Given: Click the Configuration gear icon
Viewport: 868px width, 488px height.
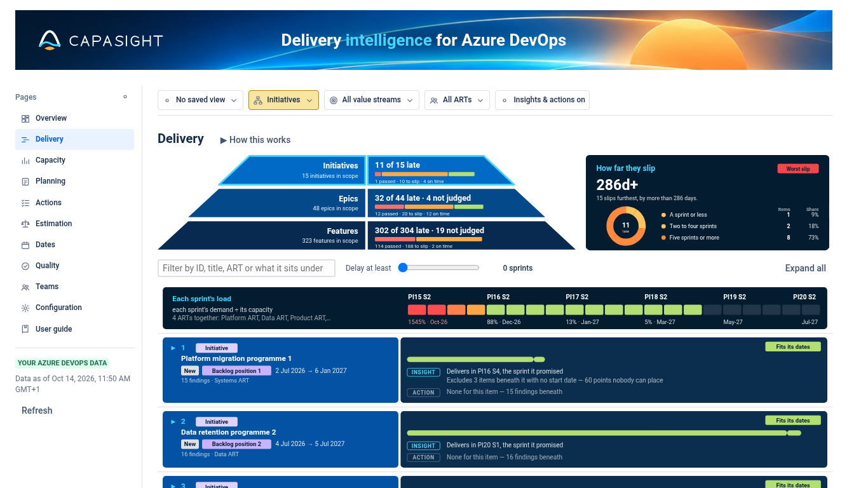Looking at the screenshot, I should (25, 308).
